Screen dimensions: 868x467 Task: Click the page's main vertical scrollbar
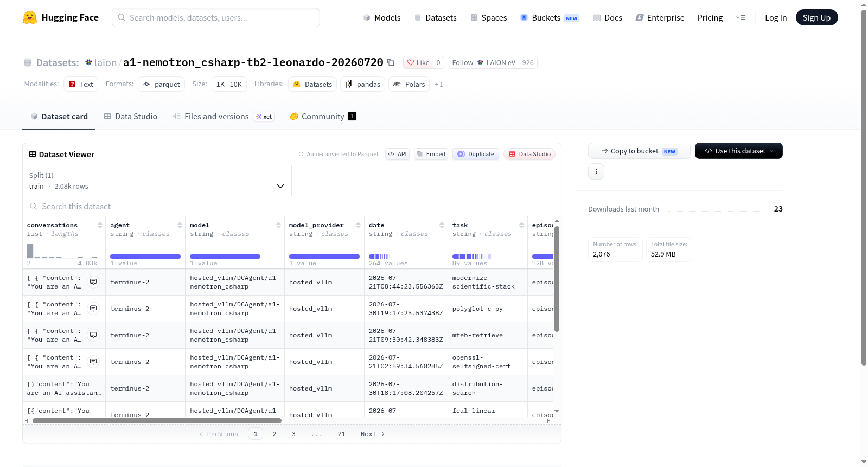pyautogui.click(x=864, y=187)
